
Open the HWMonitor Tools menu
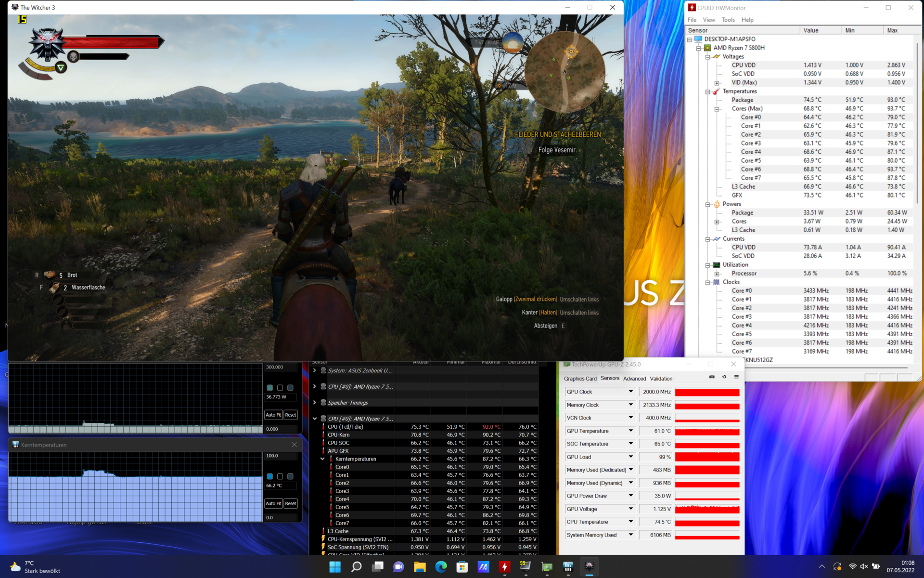(728, 20)
